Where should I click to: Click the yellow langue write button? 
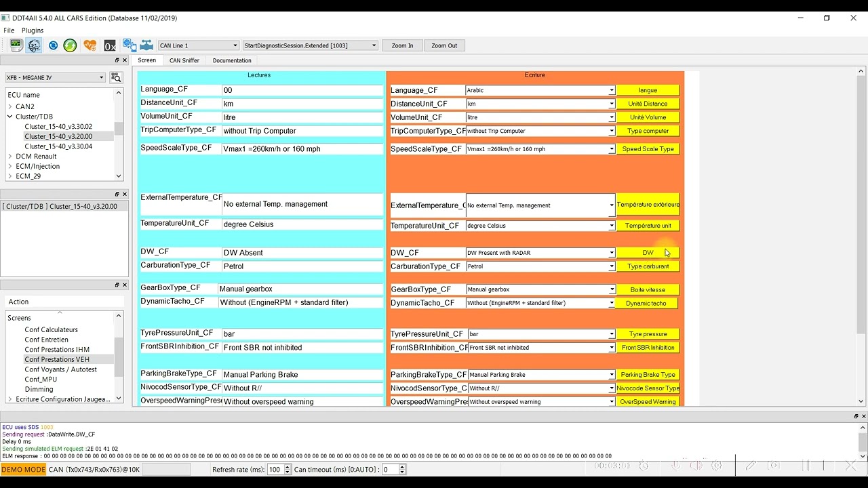click(648, 90)
